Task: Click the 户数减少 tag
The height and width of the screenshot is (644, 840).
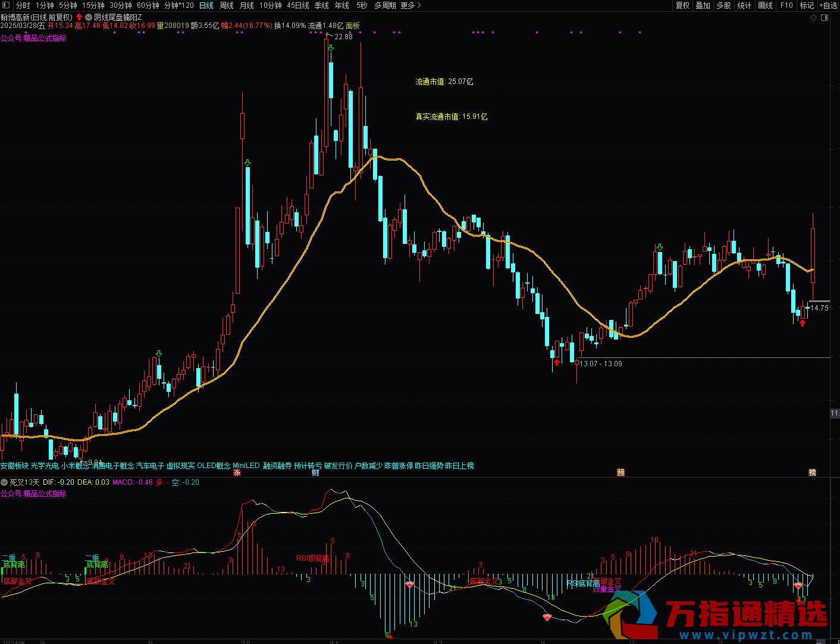Action: [x=368, y=466]
